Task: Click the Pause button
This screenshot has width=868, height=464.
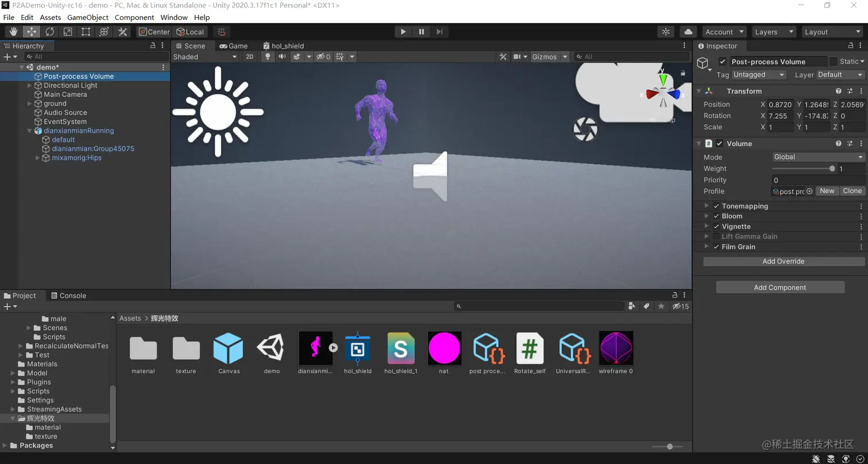Action: pos(421,32)
